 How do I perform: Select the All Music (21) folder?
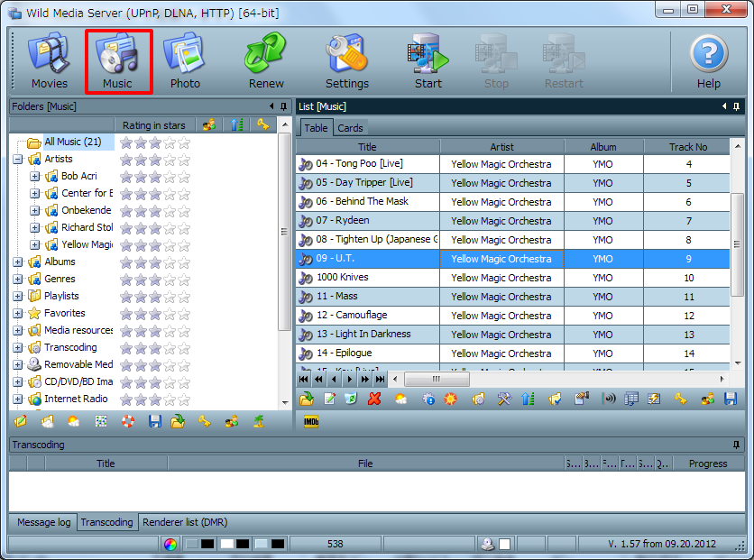(73, 142)
